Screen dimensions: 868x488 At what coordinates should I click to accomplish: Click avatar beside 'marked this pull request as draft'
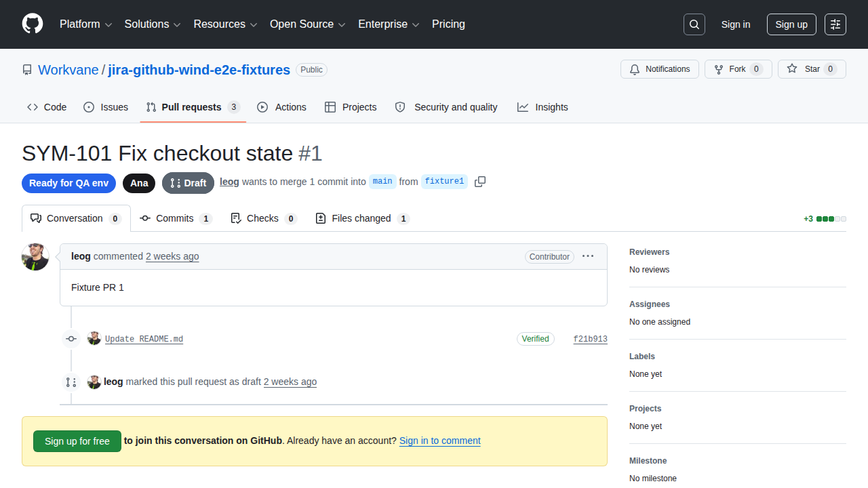94,382
